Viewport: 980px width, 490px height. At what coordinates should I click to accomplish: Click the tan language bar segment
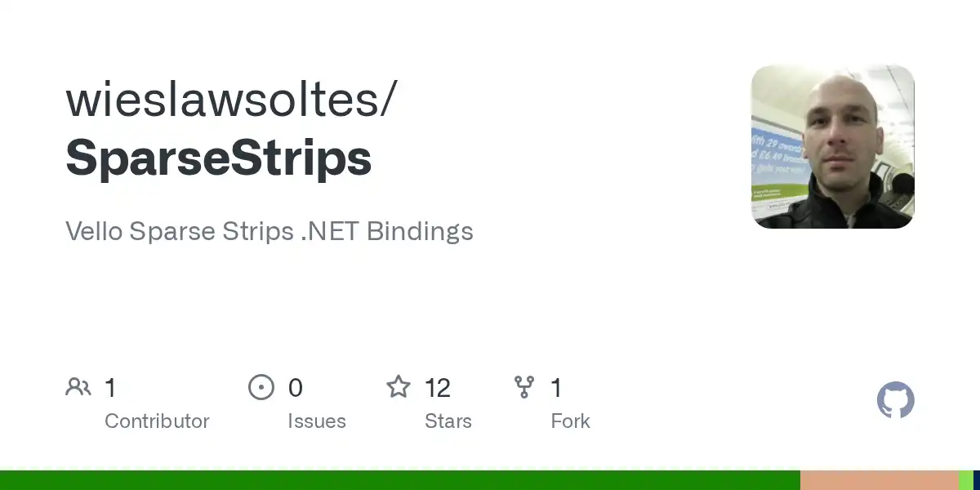pos(879,480)
